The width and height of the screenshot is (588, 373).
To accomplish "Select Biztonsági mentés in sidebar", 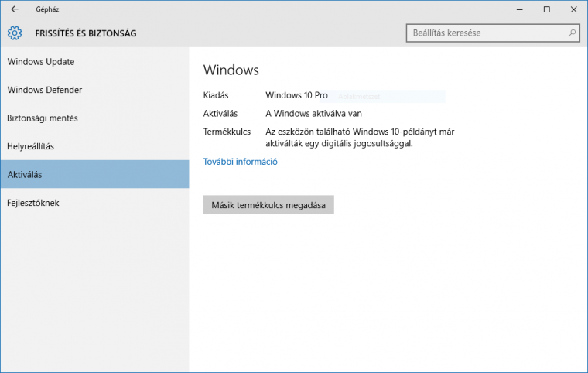I will click(94, 118).
